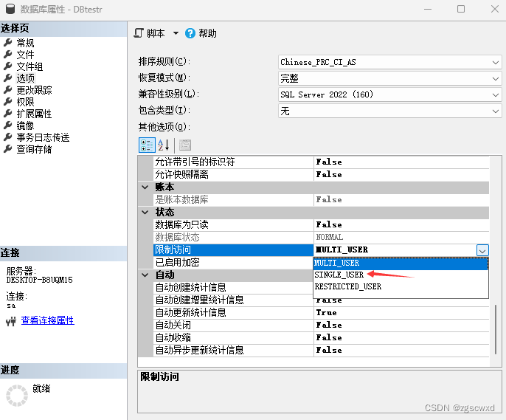Sort properties alphabetically with A-Z icon

click(164, 145)
